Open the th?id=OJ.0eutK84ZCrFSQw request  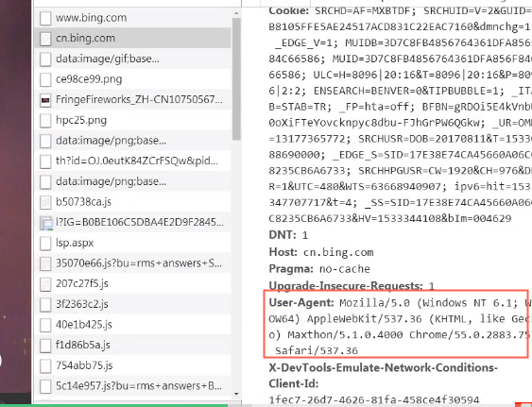(x=132, y=161)
